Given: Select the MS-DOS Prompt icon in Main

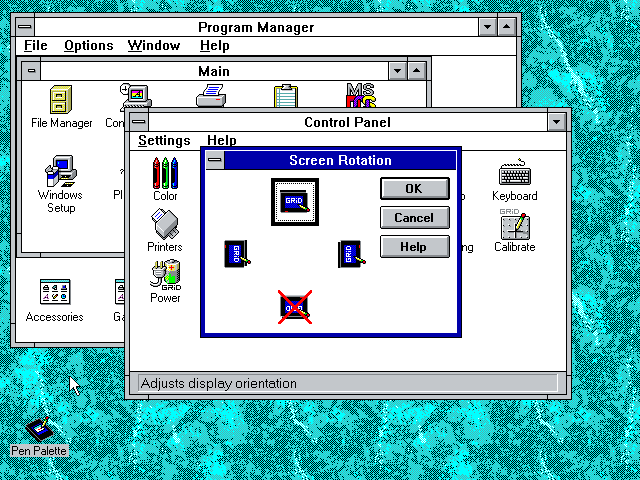Looking at the screenshot, I should coord(361,95).
